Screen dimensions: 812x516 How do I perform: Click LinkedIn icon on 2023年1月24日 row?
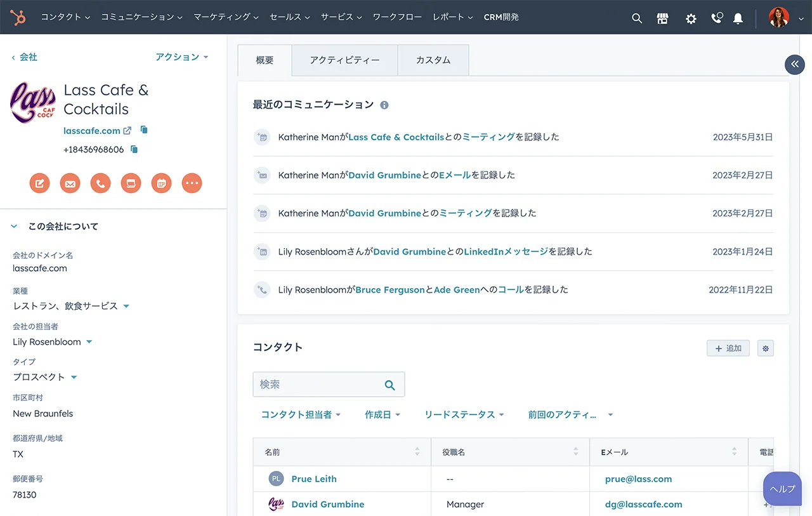tap(262, 251)
